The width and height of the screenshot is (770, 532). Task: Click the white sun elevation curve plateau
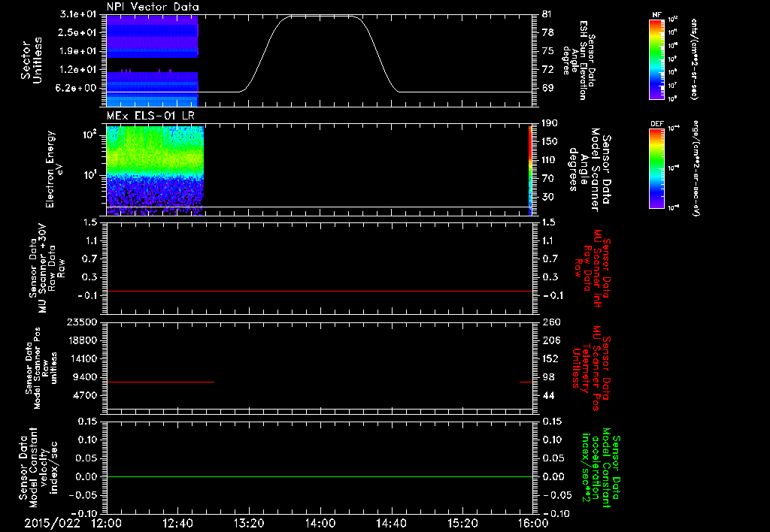point(322,17)
